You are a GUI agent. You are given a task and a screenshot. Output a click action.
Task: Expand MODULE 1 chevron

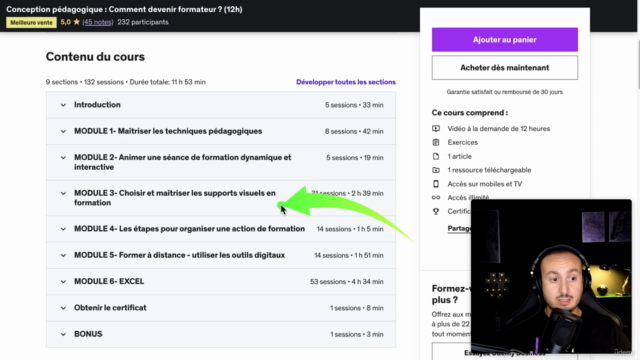(x=63, y=131)
